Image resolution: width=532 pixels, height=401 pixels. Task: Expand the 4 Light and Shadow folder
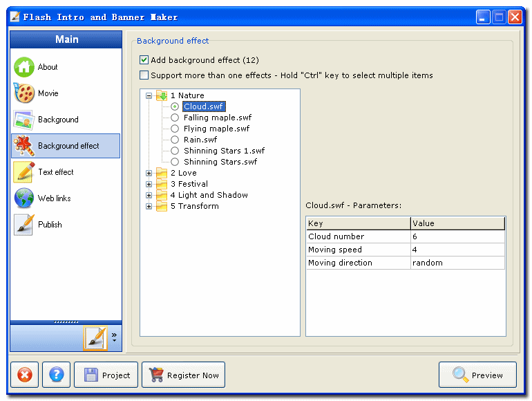149,195
